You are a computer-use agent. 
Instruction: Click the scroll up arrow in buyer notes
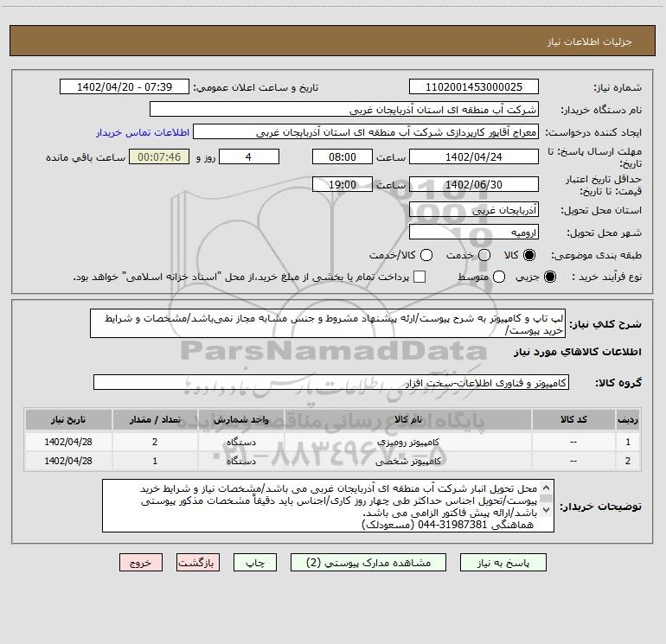click(x=547, y=488)
